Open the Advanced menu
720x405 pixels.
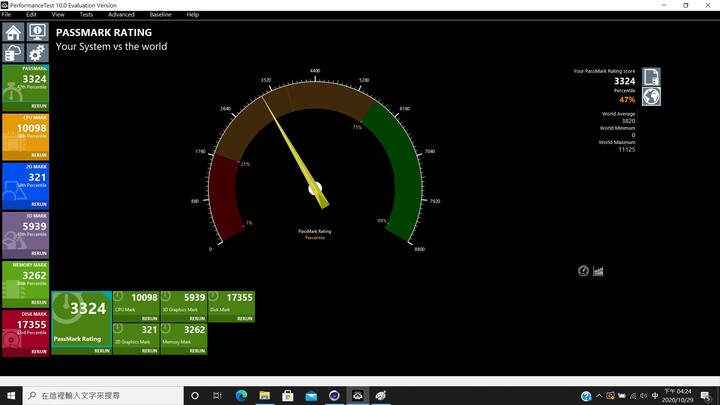[x=121, y=15]
